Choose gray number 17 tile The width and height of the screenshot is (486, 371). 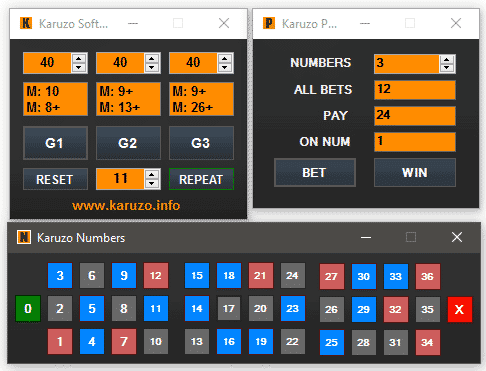[x=229, y=309]
